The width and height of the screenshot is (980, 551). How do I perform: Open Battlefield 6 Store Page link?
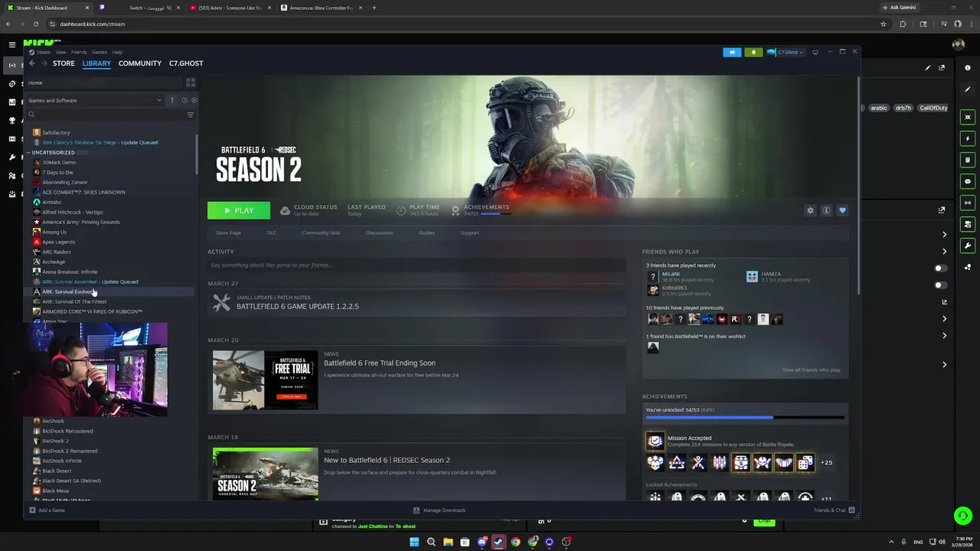(228, 233)
